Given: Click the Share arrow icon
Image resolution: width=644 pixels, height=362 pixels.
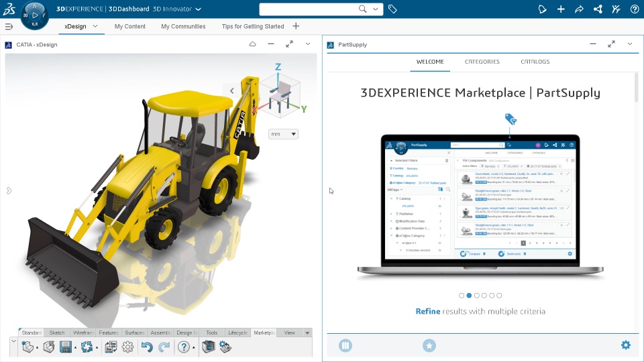Looking at the screenshot, I should point(579,9).
